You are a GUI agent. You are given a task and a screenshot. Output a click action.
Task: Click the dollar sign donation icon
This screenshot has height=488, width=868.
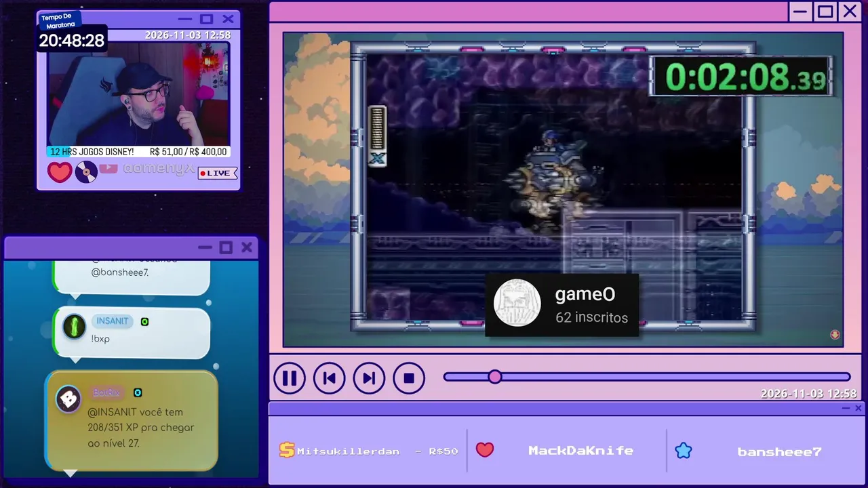(287, 450)
